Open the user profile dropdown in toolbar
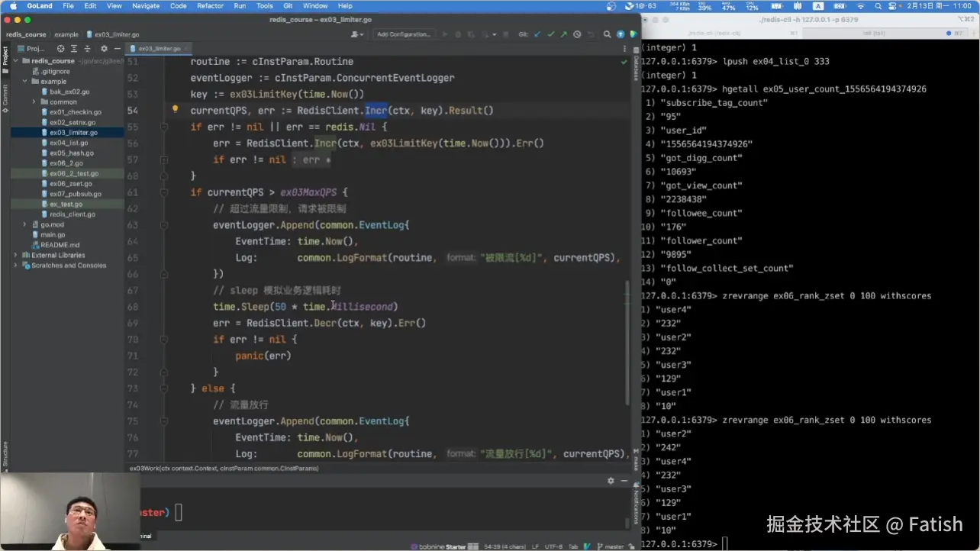The image size is (980, 551). click(356, 34)
